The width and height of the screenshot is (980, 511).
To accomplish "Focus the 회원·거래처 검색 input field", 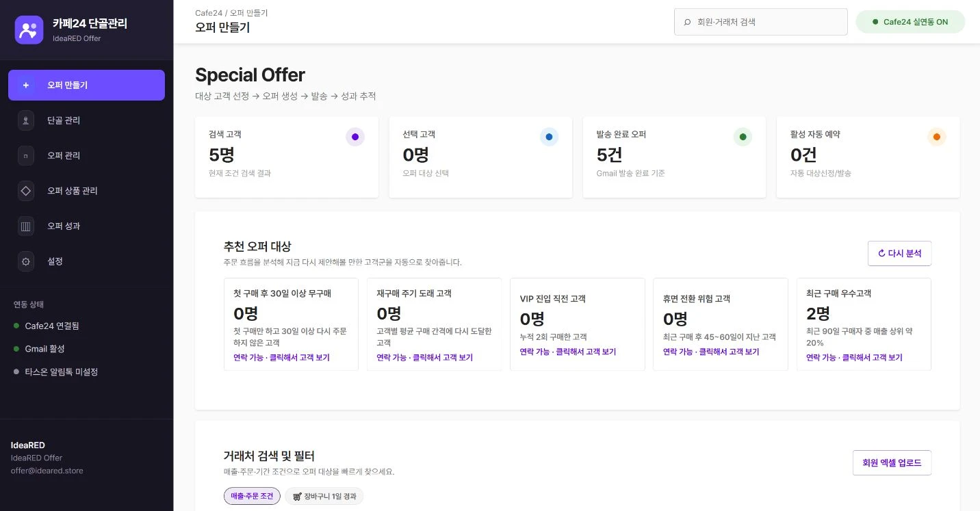I will click(x=761, y=22).
